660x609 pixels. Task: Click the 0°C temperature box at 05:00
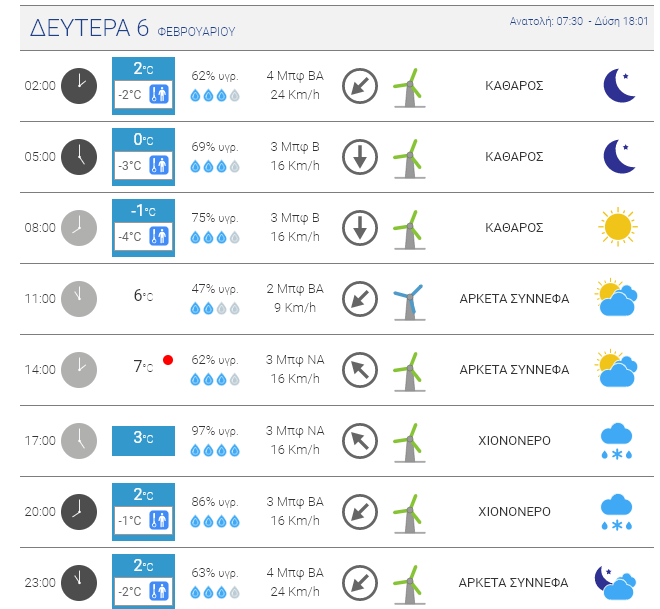[x=143, y=157]
